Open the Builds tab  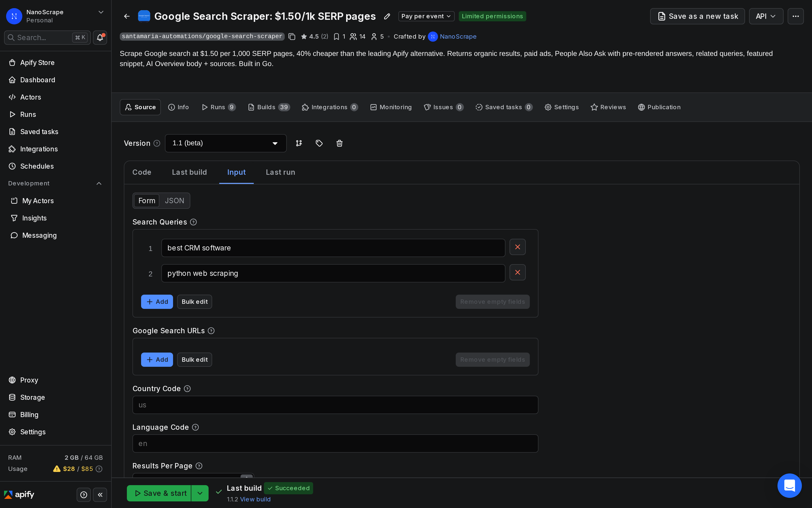pyautogui.click(x=269, y=107)
